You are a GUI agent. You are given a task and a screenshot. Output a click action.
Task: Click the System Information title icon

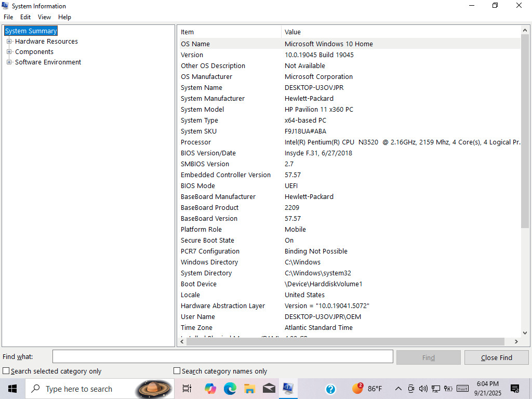(5, 6)
